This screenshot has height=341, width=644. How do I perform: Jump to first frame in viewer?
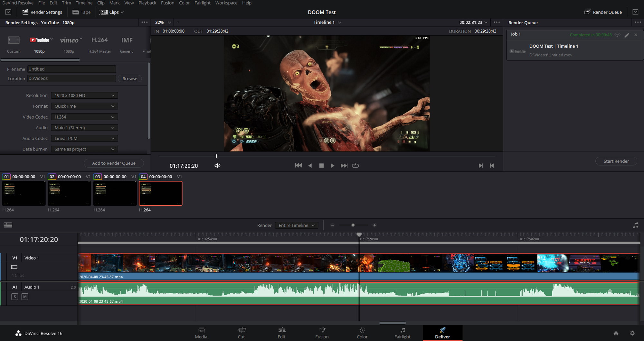[x=298, y=165]
